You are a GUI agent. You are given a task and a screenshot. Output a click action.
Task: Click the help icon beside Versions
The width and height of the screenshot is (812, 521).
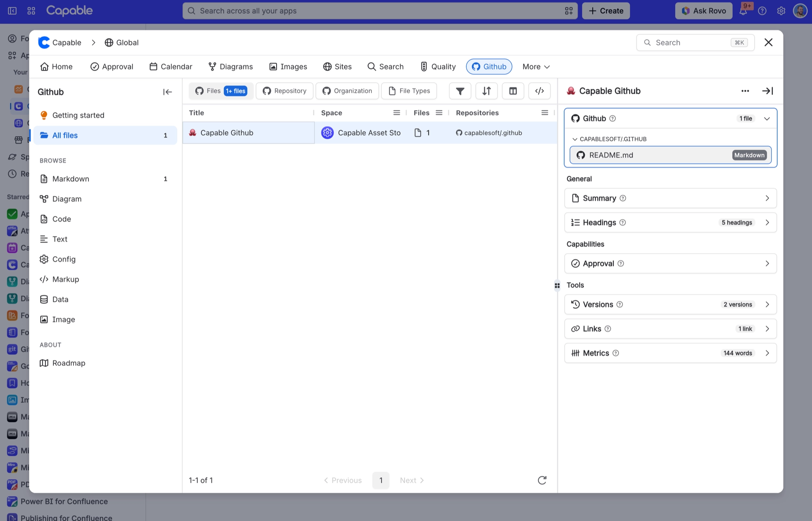coord(620,305)
